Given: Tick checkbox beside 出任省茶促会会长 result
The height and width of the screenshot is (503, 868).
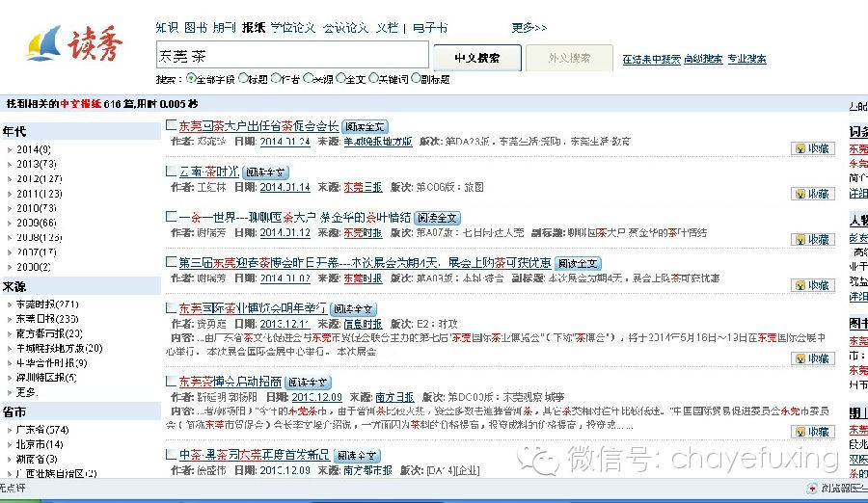Looking at the screenshot, I should 171,125.
